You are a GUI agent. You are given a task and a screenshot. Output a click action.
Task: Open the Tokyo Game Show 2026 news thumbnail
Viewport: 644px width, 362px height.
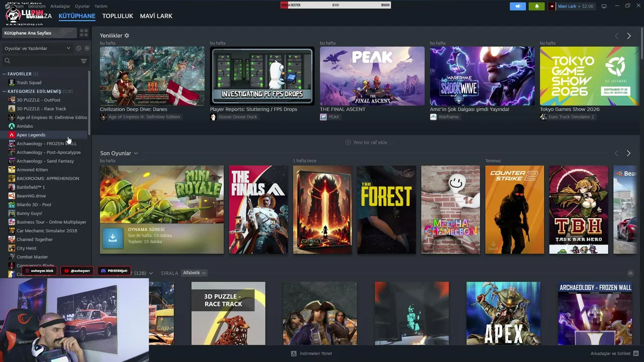pyautogui.click(x=589, y=76)
